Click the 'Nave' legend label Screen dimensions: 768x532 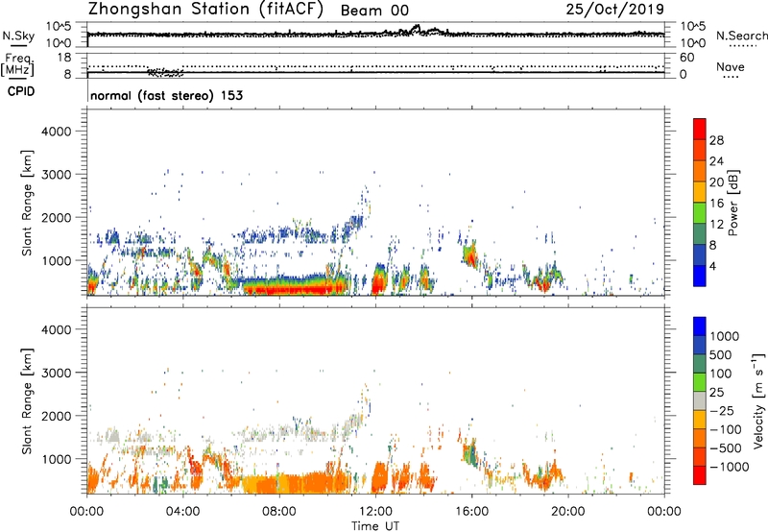(731, 67)
